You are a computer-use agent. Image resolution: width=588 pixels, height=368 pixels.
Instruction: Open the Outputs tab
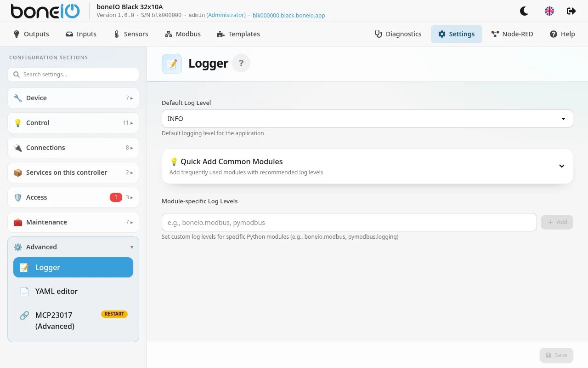point(31,34)
